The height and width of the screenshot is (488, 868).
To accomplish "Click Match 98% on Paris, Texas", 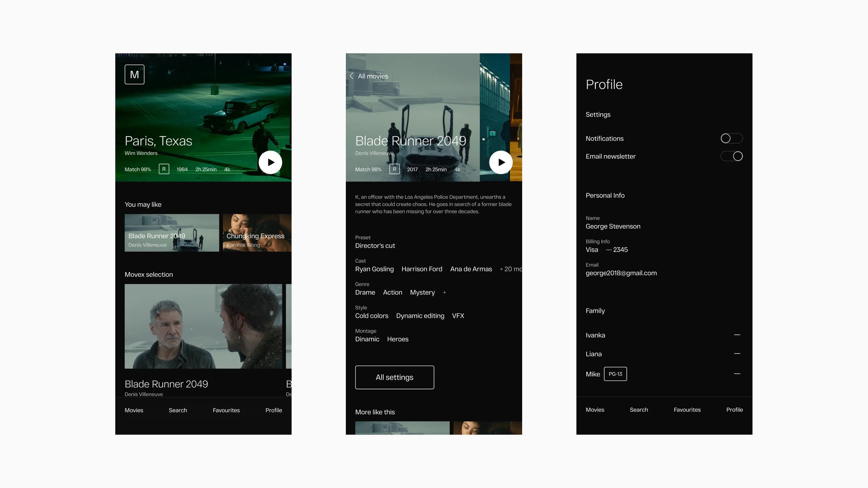I will (138, 169).
